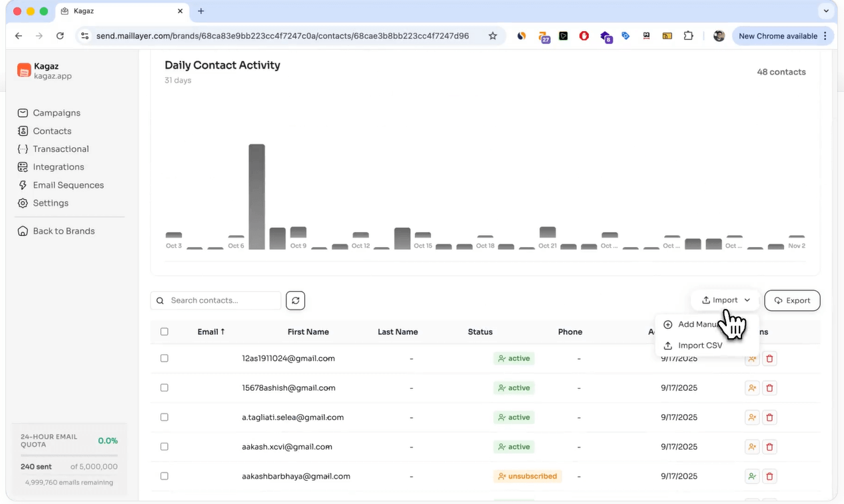Sort contacts by Email column header
Viewport: 844px width, 504px height.
211,332
